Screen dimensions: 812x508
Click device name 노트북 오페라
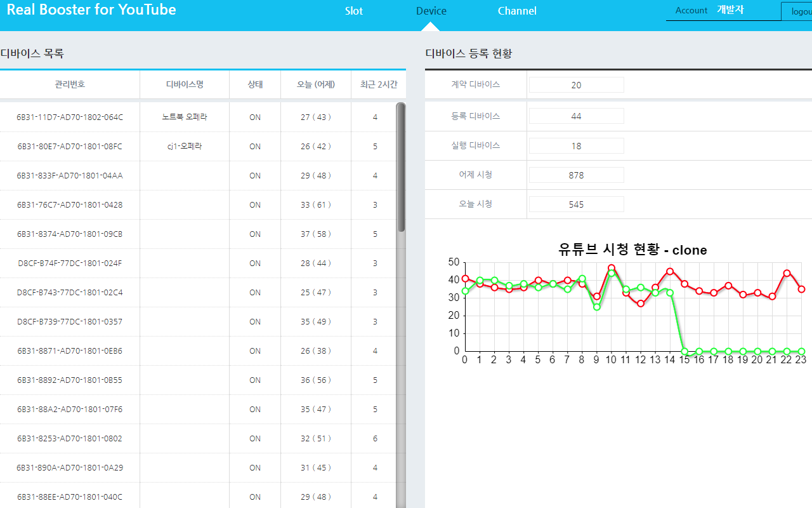(185, 117)
